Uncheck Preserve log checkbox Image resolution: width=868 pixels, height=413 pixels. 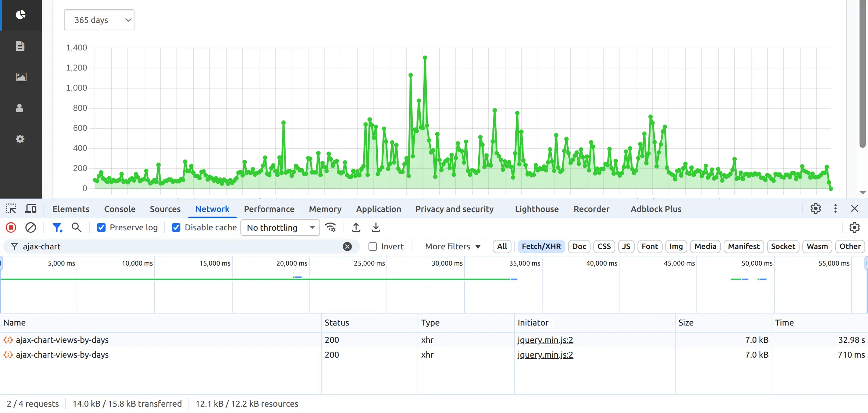[x=101, y=227]
